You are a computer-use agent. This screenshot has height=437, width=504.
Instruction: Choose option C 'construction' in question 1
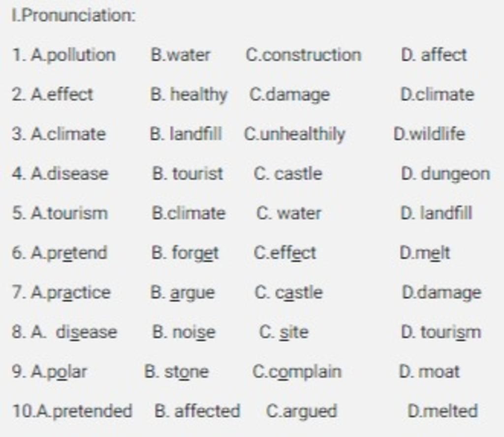[x=304, y=55]
